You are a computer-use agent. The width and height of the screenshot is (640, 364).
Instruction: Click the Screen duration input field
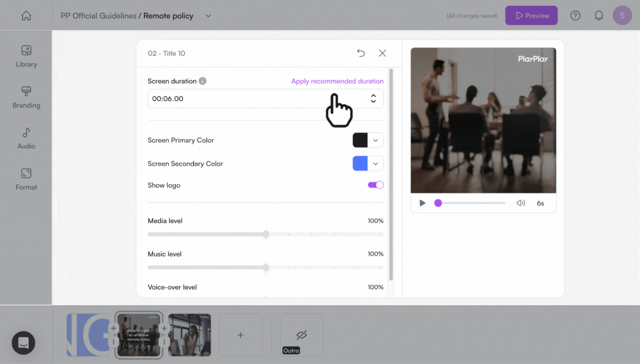[x=258, y=99]
